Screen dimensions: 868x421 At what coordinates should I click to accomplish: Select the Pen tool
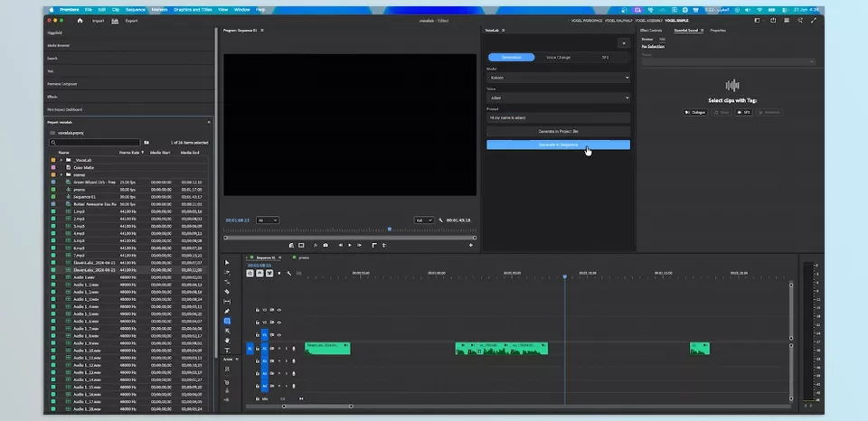[227, 311]
